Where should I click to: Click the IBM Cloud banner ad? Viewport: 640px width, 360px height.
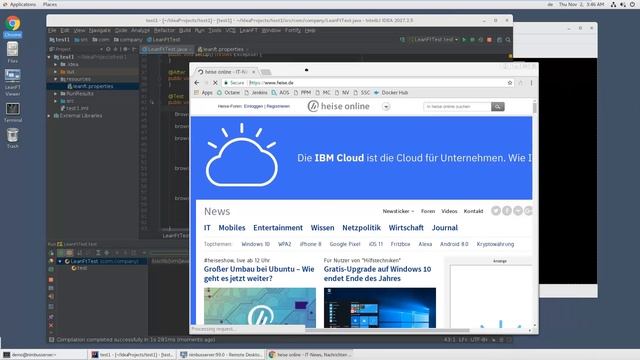(x=361, y=158)
